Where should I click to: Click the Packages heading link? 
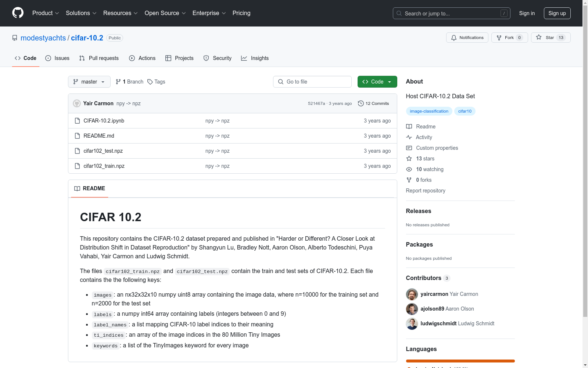click(x=419, y=244)
